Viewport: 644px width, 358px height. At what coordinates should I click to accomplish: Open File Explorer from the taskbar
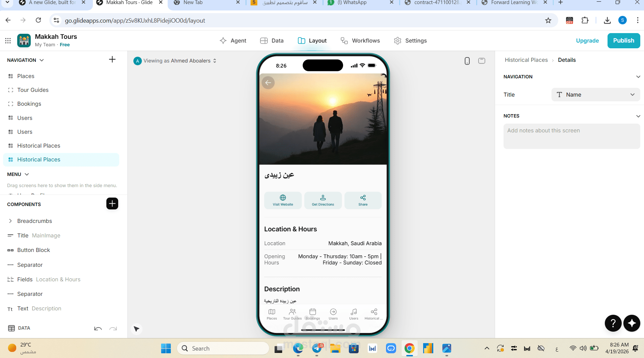[x=335, y=348]
